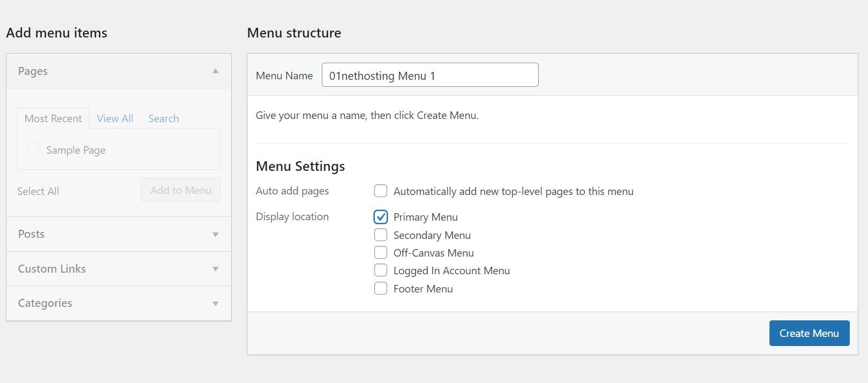Viewport: 868px width, 383px height.
Task: Expand the Categories section arrow
Action: 215,304
